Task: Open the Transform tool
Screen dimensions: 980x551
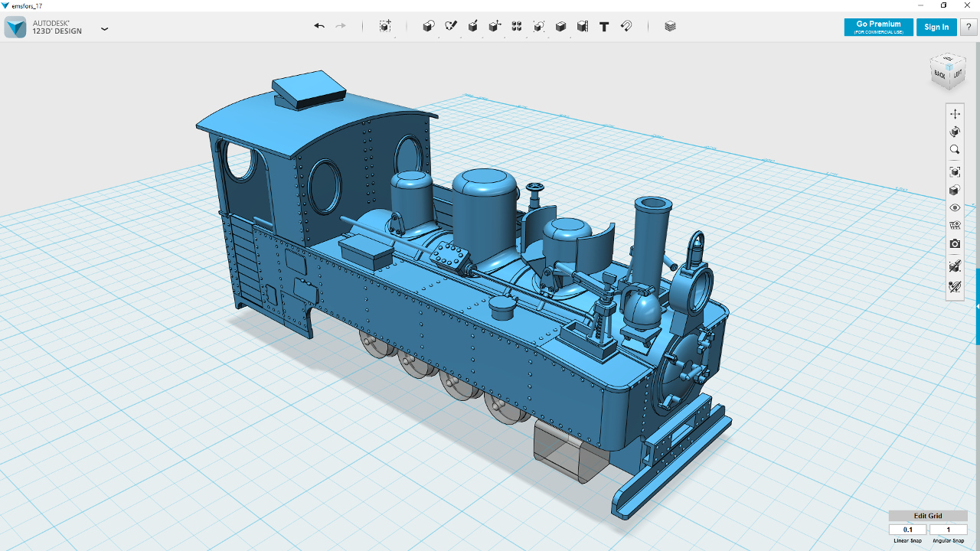Action: click(x=385, y=26)
